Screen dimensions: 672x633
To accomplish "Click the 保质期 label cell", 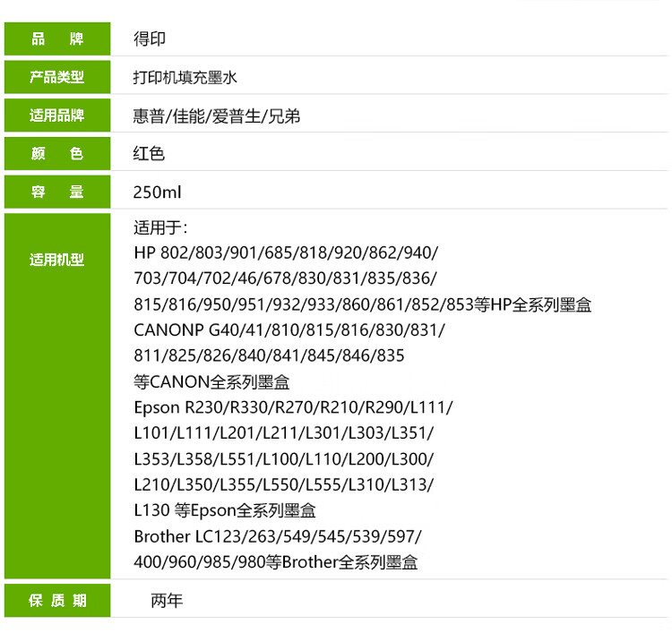I will click(x=57, y=601).
